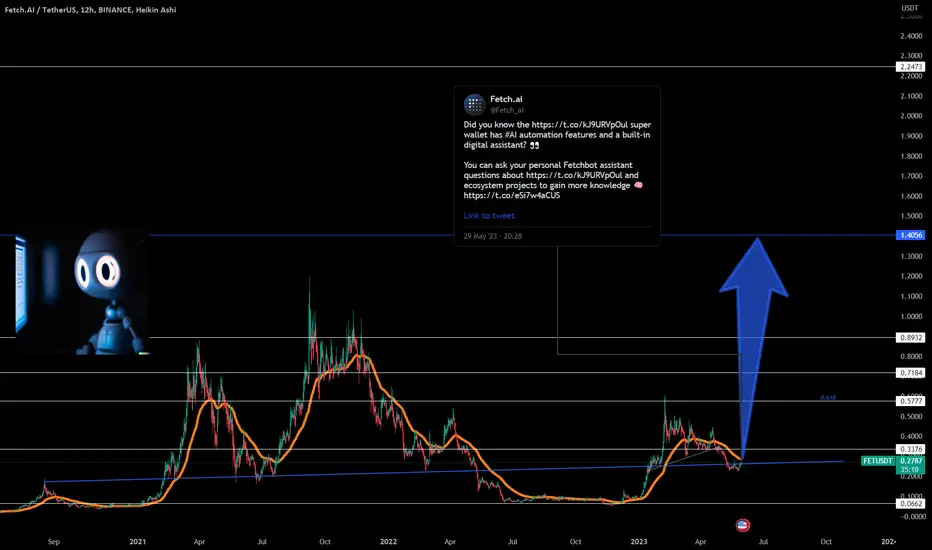Click the 2.4000 price axis tick
Screen dimensions: 932x550
tap(911, 36)
